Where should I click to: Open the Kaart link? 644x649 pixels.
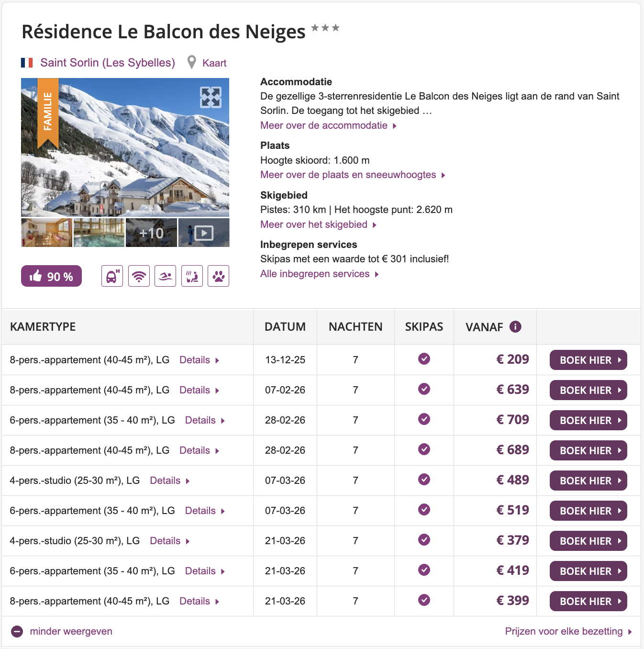214,63
